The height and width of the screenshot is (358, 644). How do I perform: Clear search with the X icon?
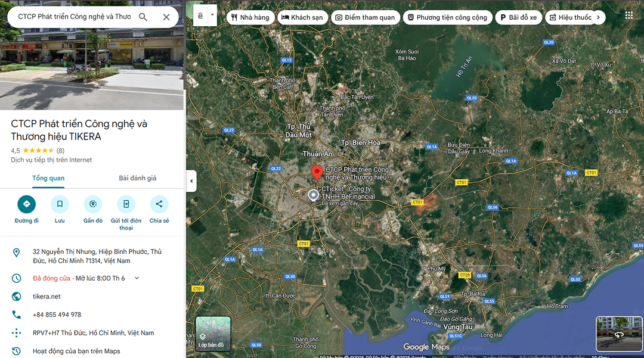click(166, 17)
